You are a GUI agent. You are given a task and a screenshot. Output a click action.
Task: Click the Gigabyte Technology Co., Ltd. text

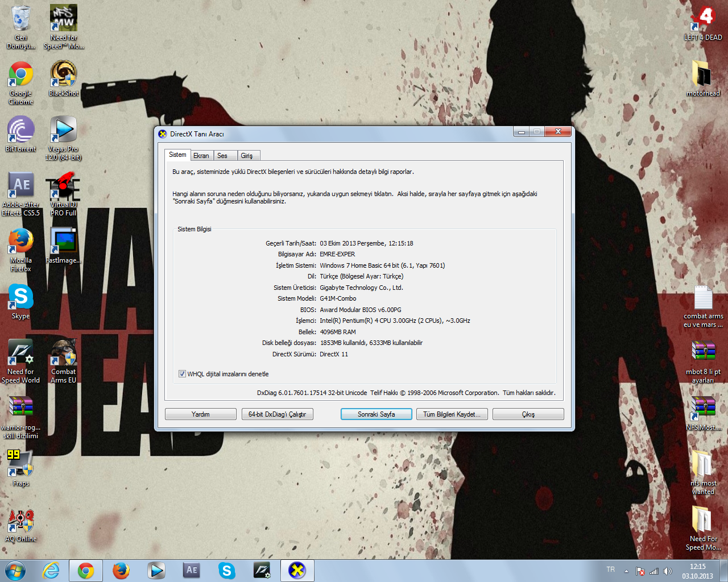coord(361,288)
